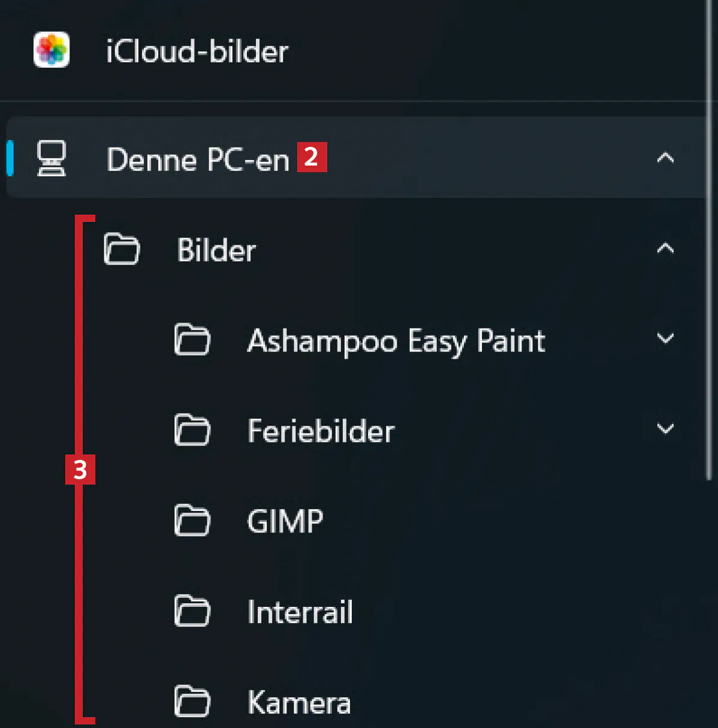Image resolution: width=718 pixels, height=728 pixels.
Task: Click the Denne PC-en computer icon
Action: point(52,158)
